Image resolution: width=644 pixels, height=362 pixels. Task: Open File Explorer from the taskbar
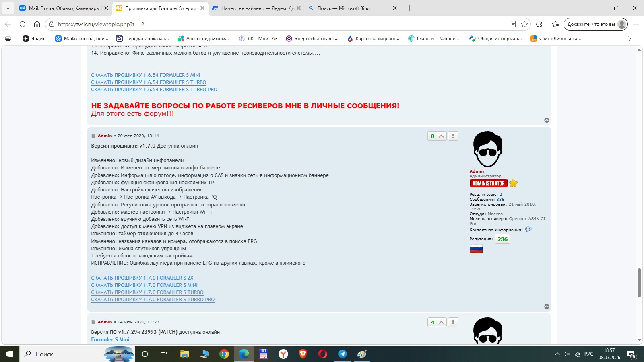coord(184,354)
